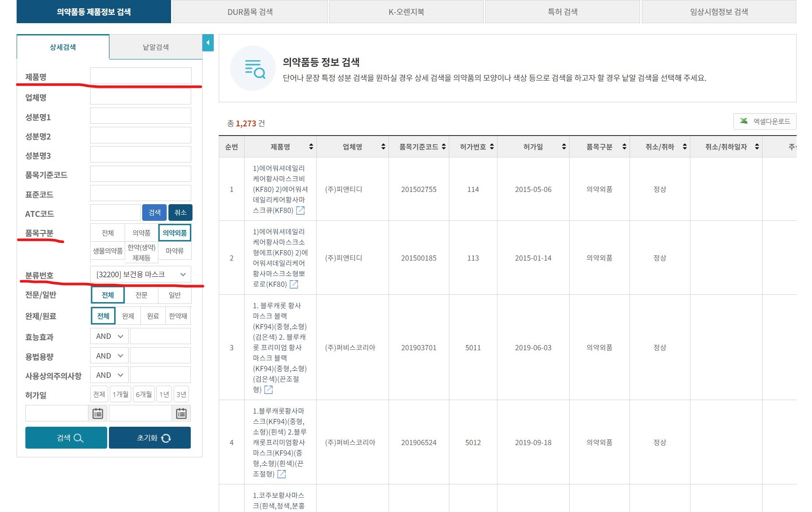Open the 낱알검색 tab

(x=156, y=47)
